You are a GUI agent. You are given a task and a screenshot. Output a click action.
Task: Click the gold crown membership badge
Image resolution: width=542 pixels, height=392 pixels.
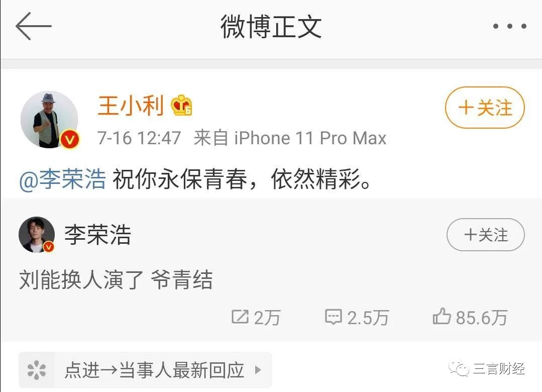[x=181, y=105]
